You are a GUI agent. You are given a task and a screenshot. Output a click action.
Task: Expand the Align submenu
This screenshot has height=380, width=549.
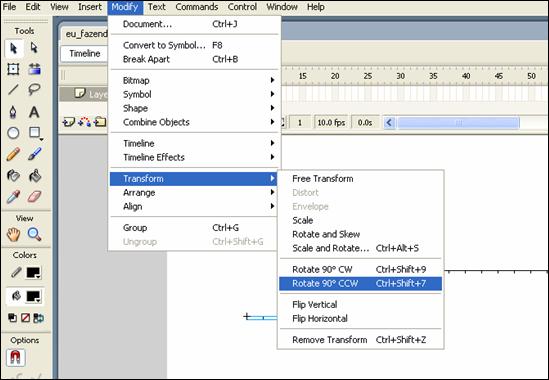point(194,207)
